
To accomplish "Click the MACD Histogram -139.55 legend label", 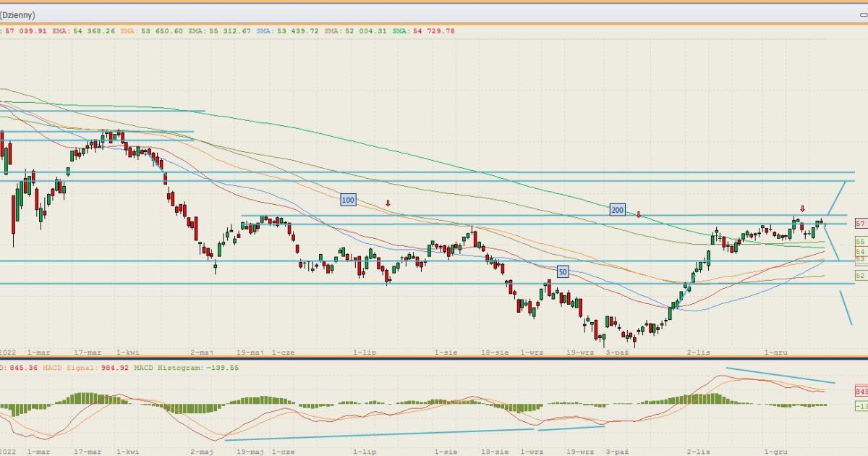I will [175, 368].
